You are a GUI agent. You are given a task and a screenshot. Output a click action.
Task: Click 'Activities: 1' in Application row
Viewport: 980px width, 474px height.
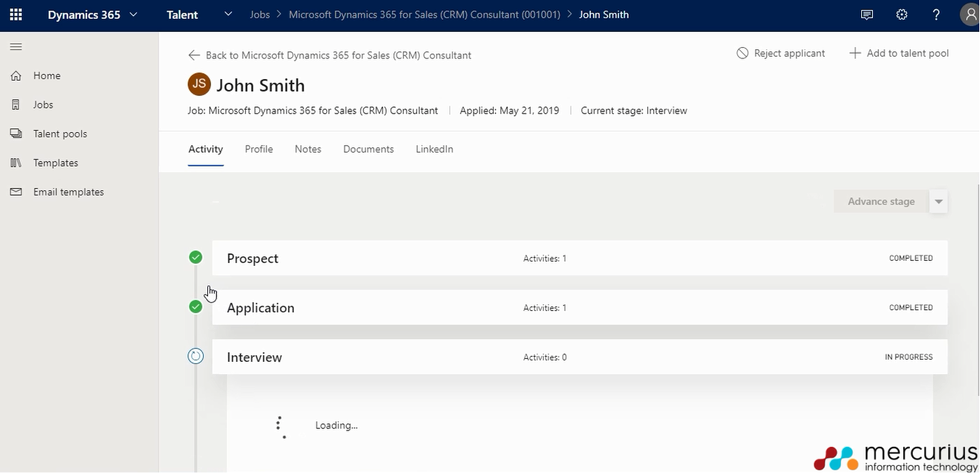click(x=545, y=308)
